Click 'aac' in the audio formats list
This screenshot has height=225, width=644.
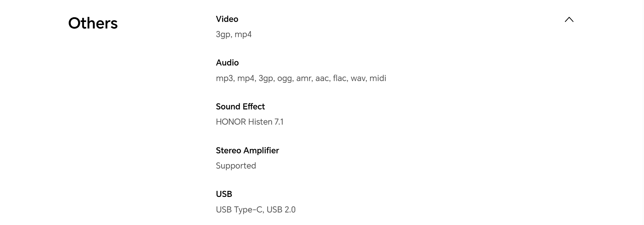click(322, 78)
